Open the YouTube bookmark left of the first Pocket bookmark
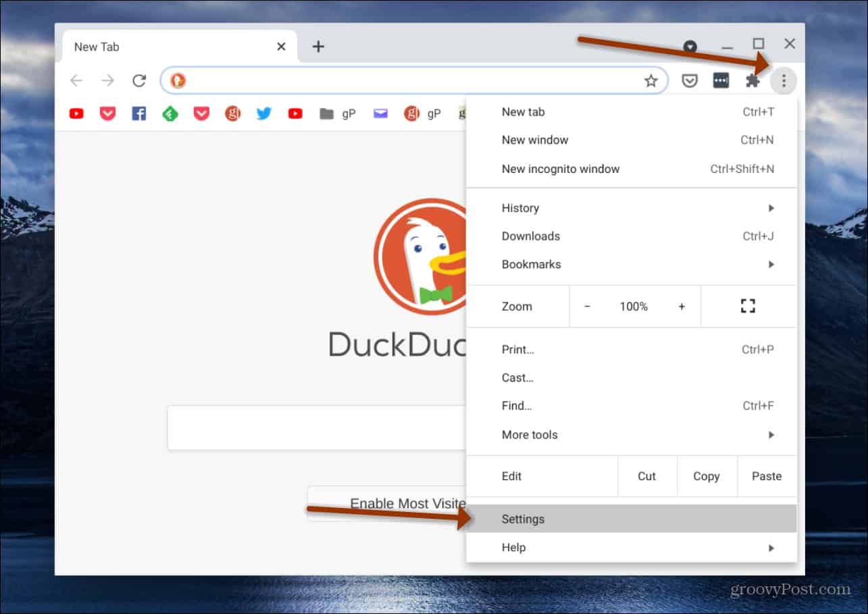Viewport: 868px width, 614px height. coord(76,113)
